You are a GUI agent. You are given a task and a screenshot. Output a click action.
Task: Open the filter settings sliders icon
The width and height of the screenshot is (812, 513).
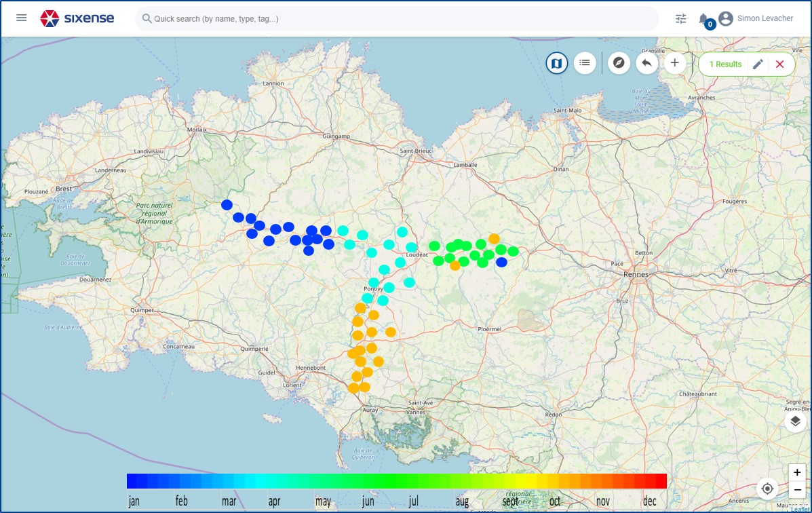(x=681, y=18)
